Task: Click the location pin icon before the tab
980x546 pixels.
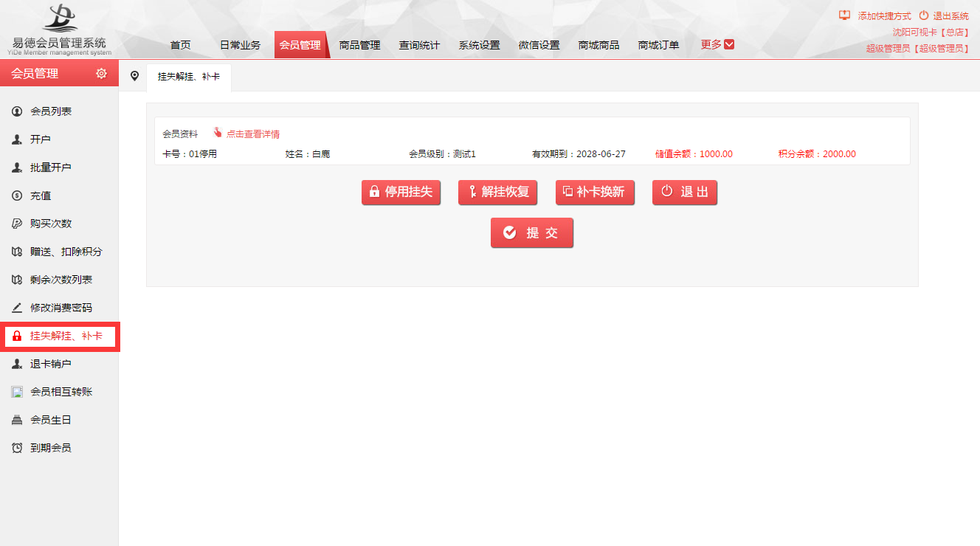Action: click(x=134, y=76)
